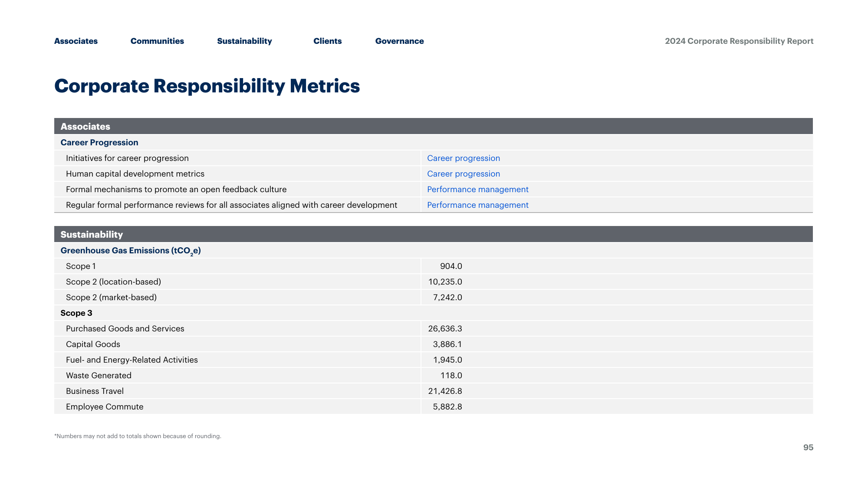
Task: Select the Capital Goods label
Action: (x=93, y=344)
